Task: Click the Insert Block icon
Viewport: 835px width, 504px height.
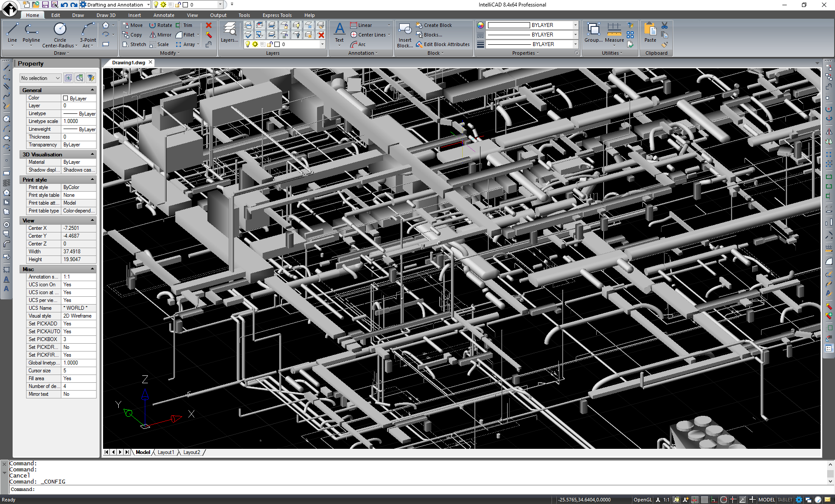Action: 405,30
